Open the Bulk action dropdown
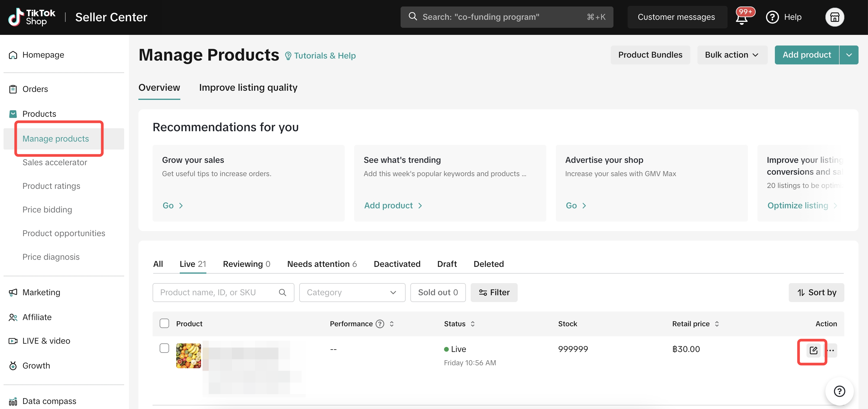 tap(732, 55)
